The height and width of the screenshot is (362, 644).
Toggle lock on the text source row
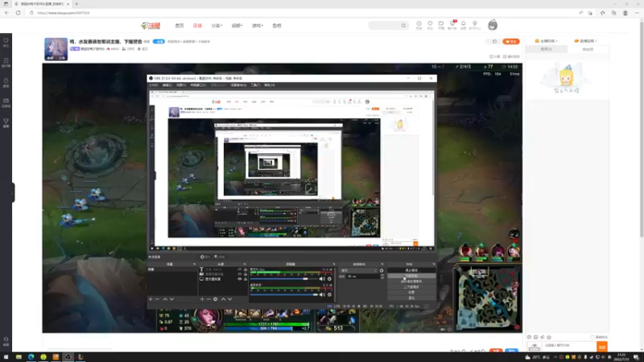[x=246, y=269]
